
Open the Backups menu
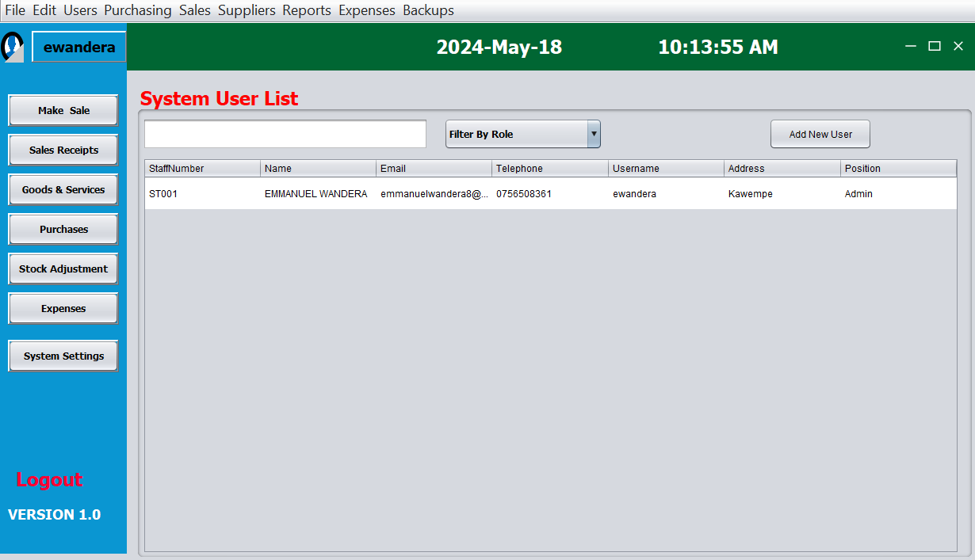click(428, 10)
